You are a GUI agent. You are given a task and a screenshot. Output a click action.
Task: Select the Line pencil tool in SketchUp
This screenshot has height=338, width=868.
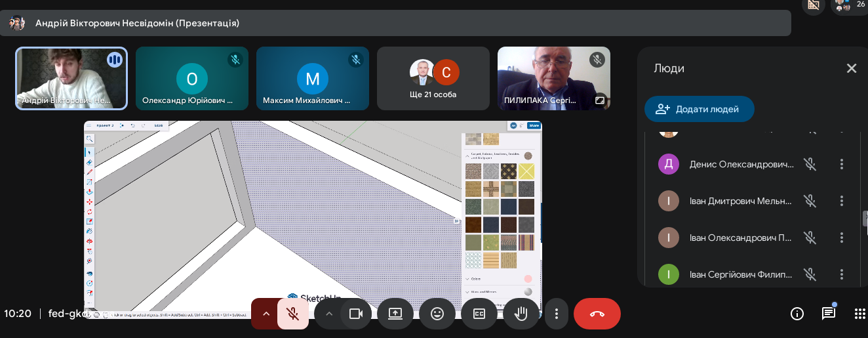(89, 172)
